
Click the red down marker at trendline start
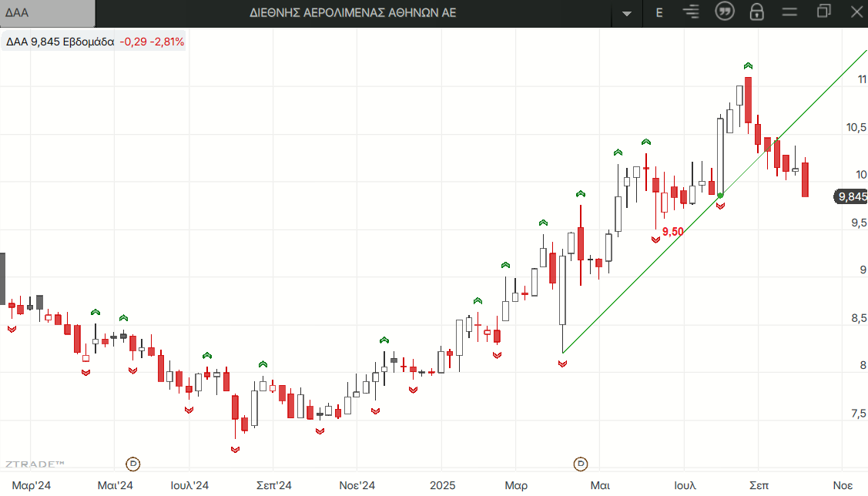[x=562, y=364]
